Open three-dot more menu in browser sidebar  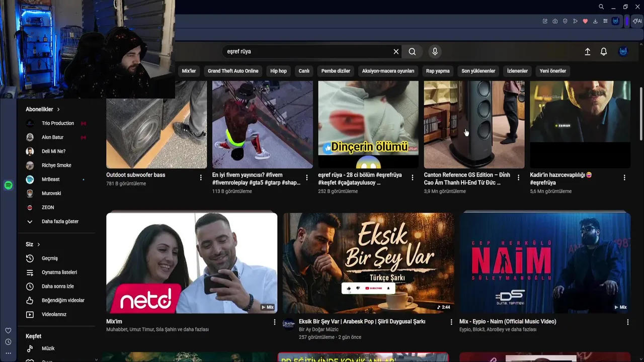coord(8,353)
